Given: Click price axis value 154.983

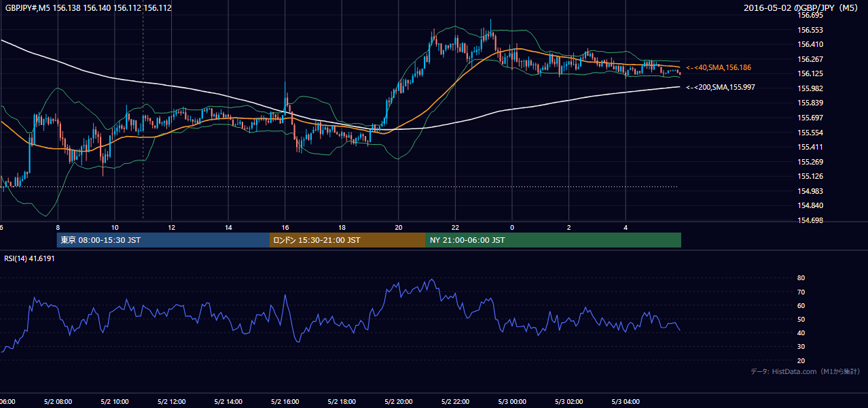Looking at the screenshot, I should pos(810,191).
